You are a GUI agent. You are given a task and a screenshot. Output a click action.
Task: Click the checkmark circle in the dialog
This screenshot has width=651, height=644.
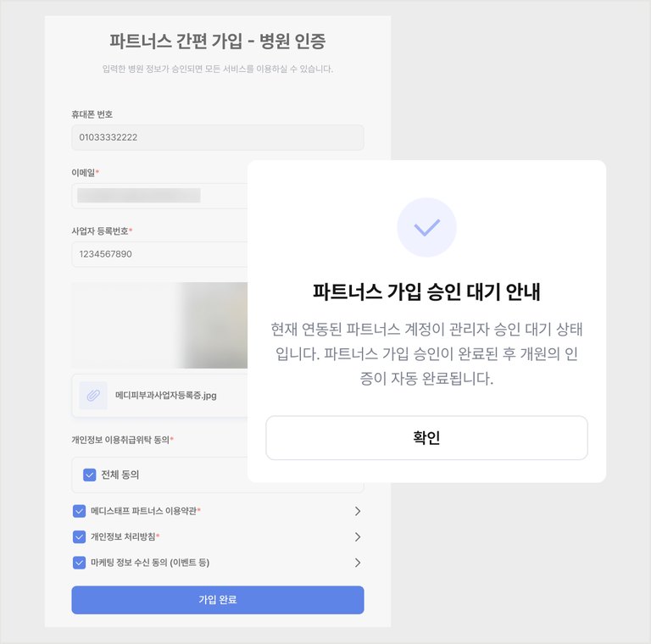point(426,227)
